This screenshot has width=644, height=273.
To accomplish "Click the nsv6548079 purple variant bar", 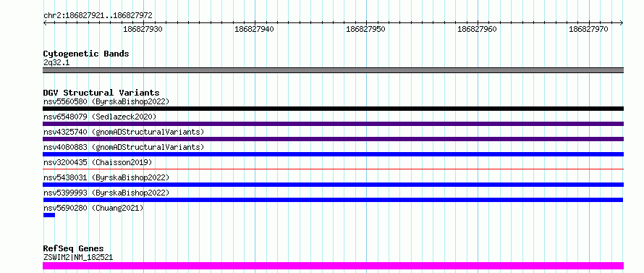I will (333, 124).
